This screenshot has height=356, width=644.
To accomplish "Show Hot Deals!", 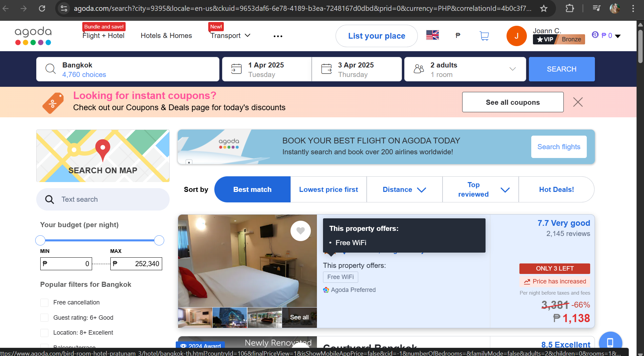I will [x=556, y=190].
